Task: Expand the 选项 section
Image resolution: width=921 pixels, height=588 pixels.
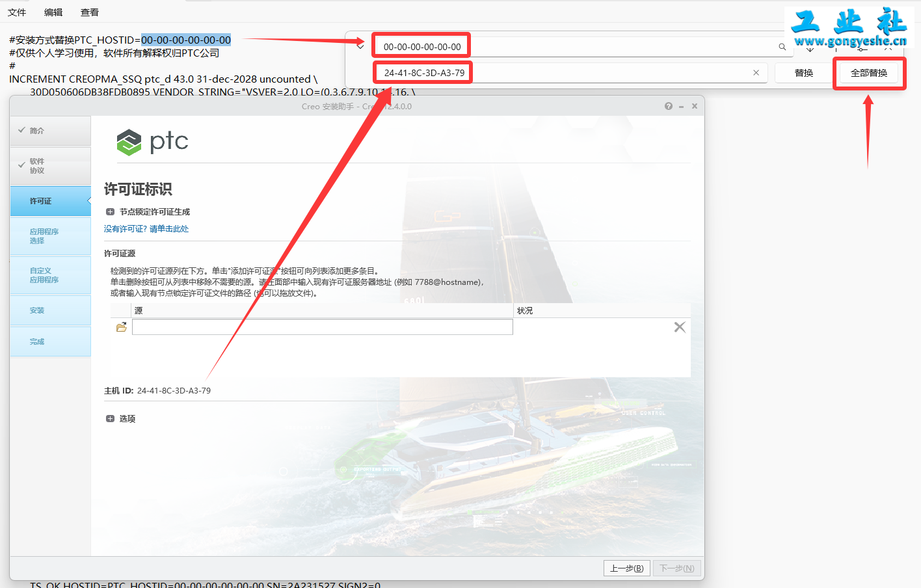Action: 110,419
